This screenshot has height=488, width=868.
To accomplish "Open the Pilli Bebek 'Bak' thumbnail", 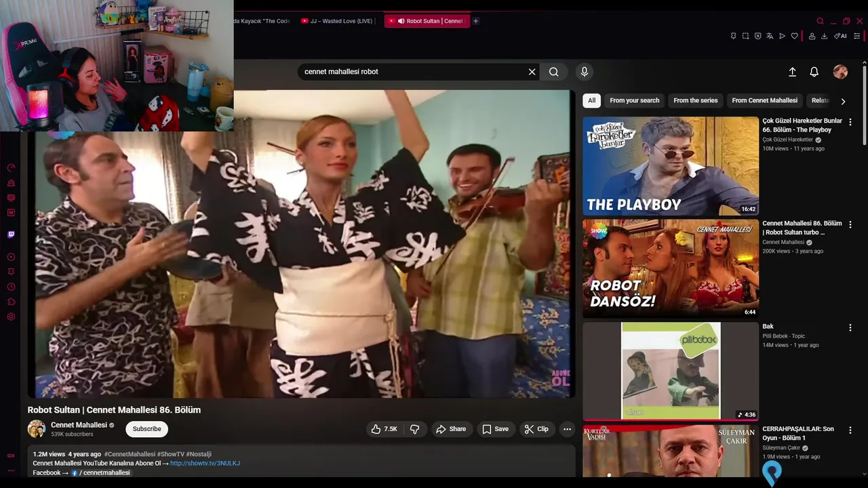I will click(671, 371).
